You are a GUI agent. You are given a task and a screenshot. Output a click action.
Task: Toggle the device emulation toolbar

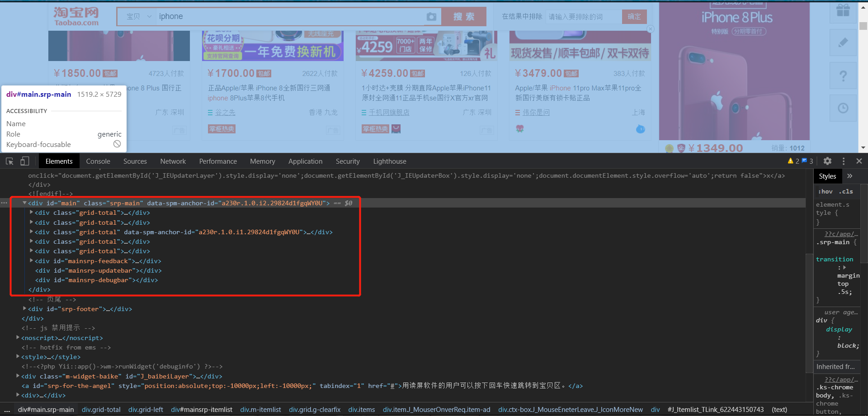click(x=25, y=161)
